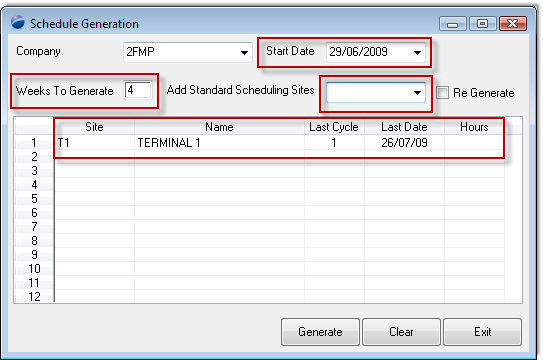Select row header 12 in grid

[x=34, y=296]
